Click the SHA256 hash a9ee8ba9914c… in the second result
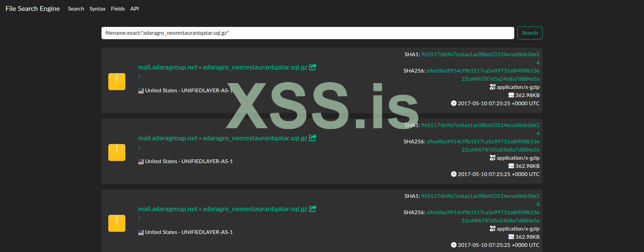Image resolution: width=644 pixels, height=252 pixels. (x=483, y=142)
